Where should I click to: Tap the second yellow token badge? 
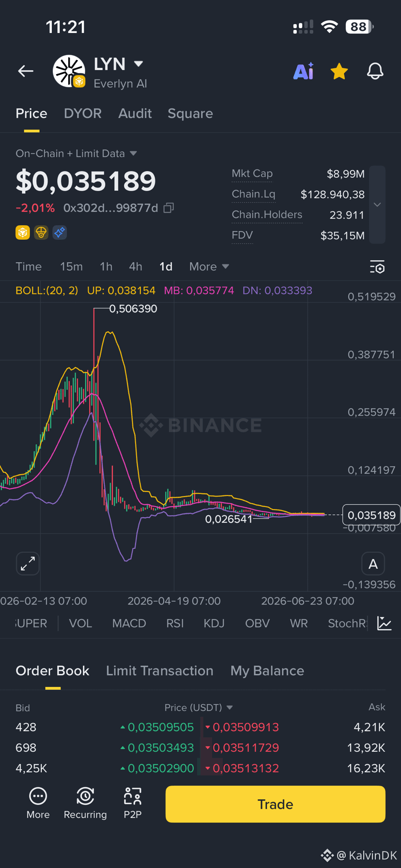[x=41, y=232]
